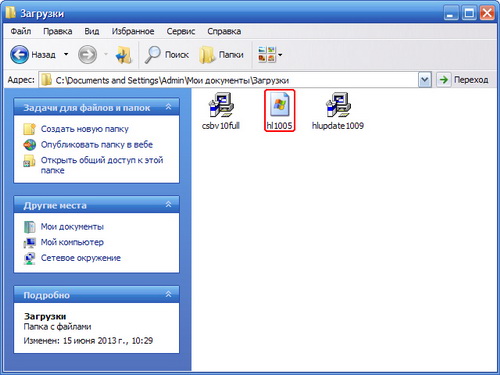
Task: Open the Вид menu
Action: click(x=92, y=31)
